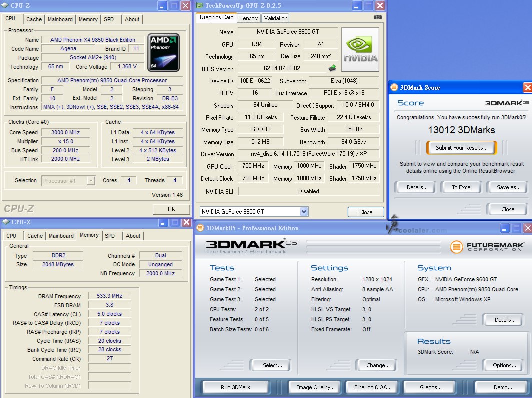Click the app icon of CPU-Z window showing Memory tab
The image size is (532, 398).
click(x=6, y=222)
